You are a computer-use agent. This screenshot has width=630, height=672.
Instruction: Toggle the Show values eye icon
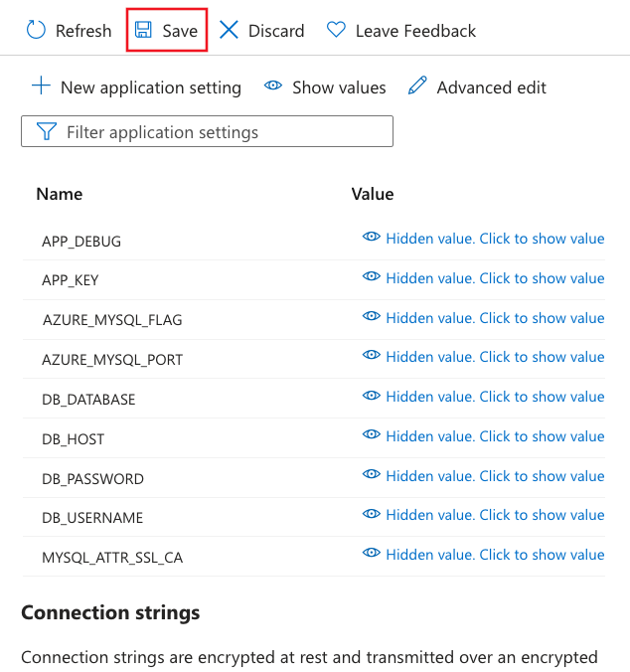[273, 86]
